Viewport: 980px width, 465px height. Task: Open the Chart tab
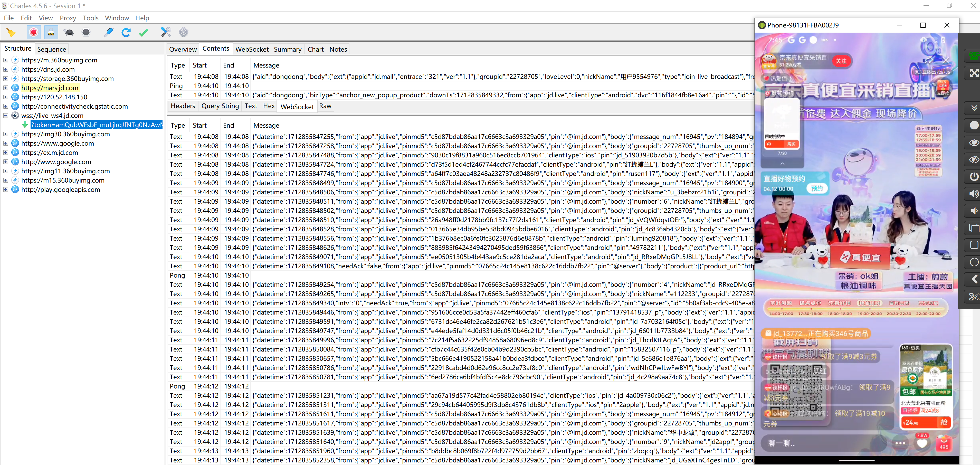[x=315, y=49]
